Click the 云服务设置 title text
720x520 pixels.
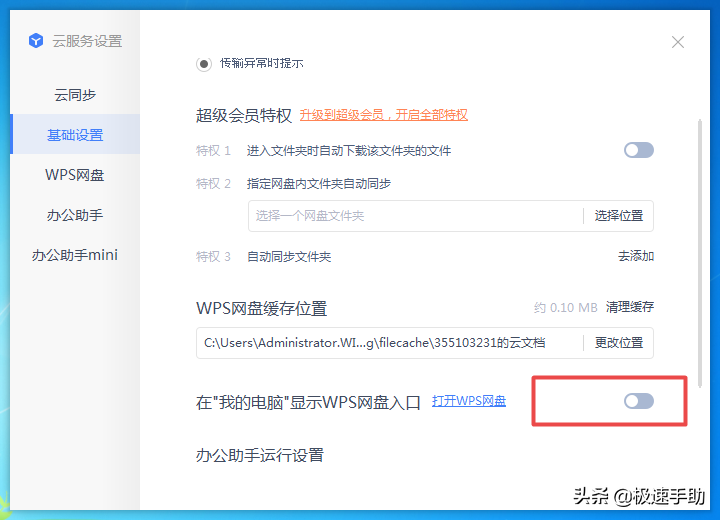[x=87, y=41]
